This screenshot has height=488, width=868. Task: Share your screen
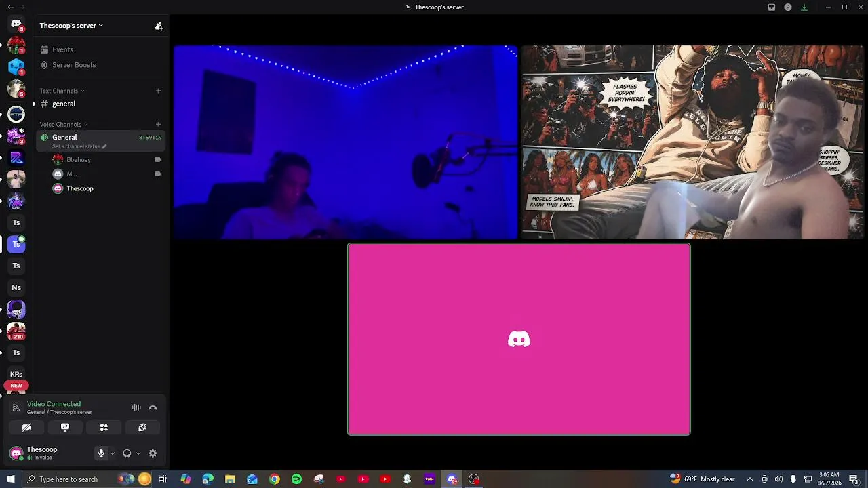(x=65, y=428)
